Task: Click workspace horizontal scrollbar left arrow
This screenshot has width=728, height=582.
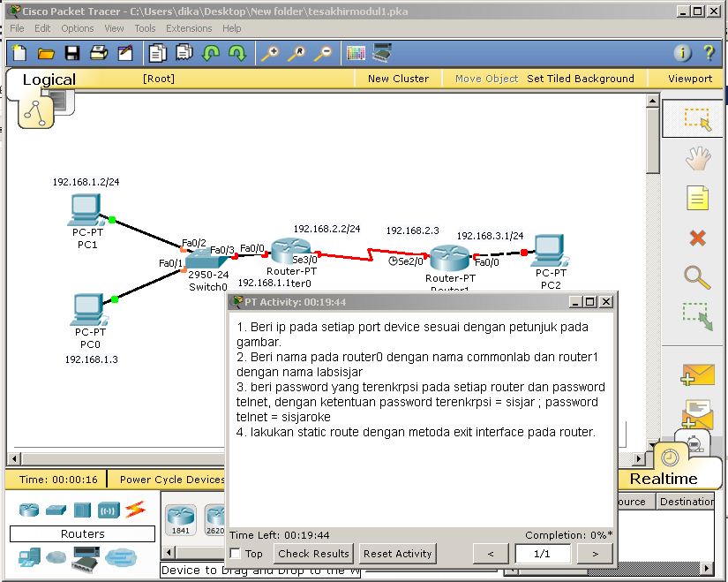Action: pyautogui.click(x=14, y=459)
